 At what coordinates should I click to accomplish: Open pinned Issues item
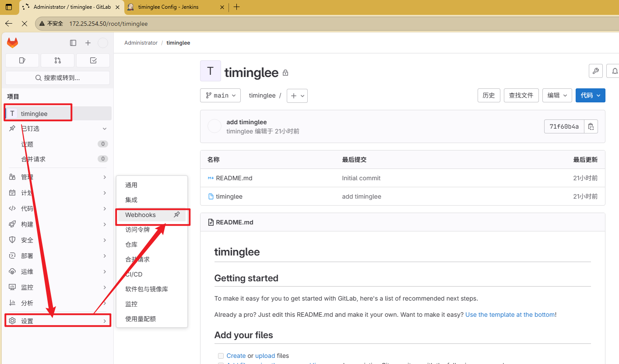pyautogui.click(x=58, y=144)
